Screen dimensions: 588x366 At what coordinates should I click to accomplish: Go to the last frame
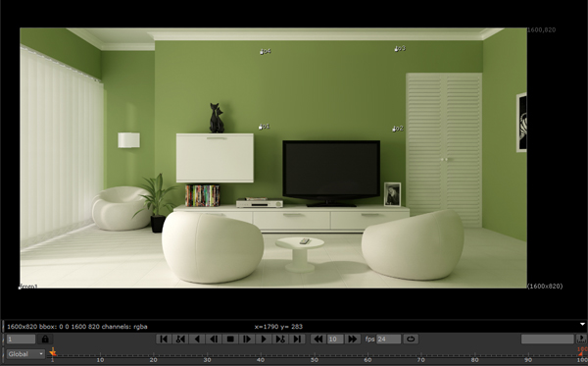[297, 339]
